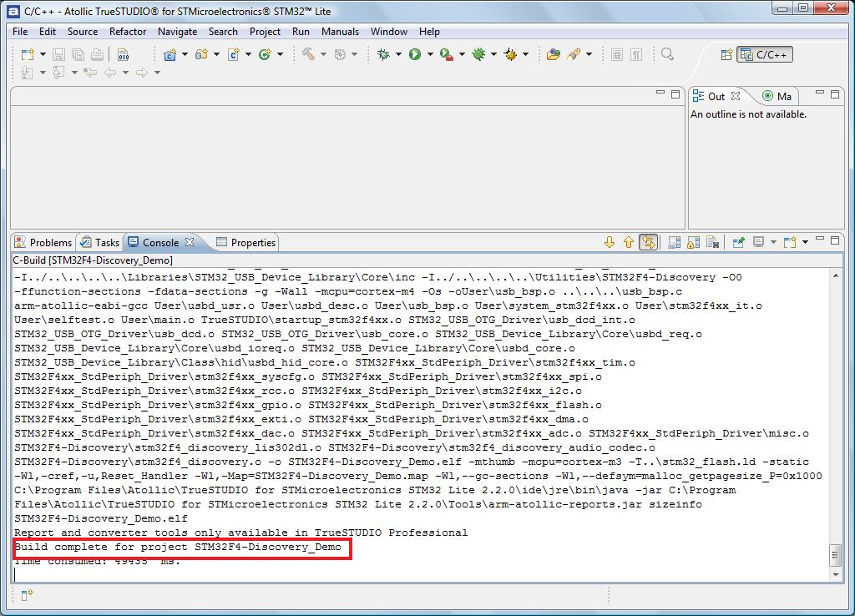Minimize the Outline panel
The image size is (855, 616).
pos(820,93)
